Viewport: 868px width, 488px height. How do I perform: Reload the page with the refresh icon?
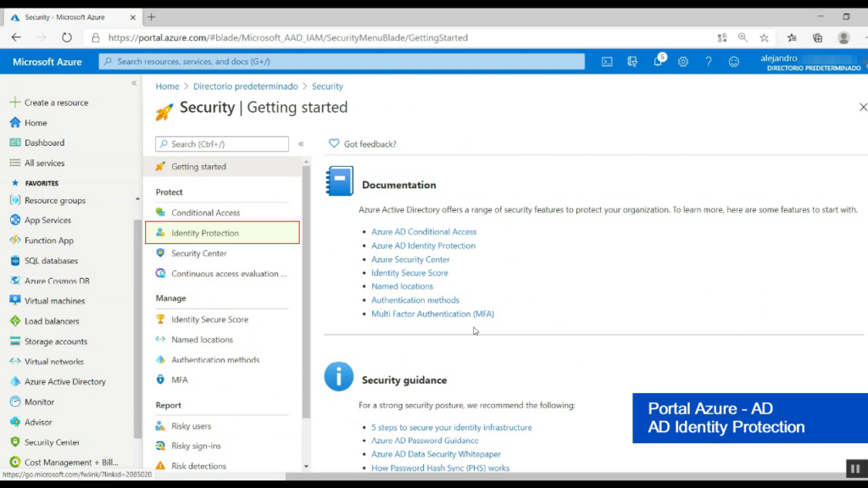pos(66,37)
